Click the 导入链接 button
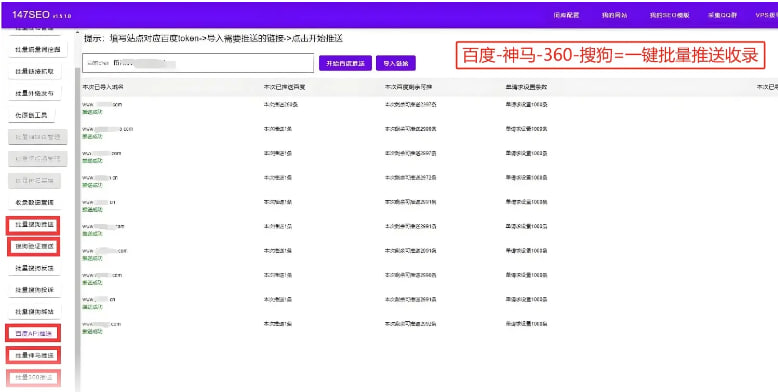The image size is (778, 392). (x=396, y=64)
